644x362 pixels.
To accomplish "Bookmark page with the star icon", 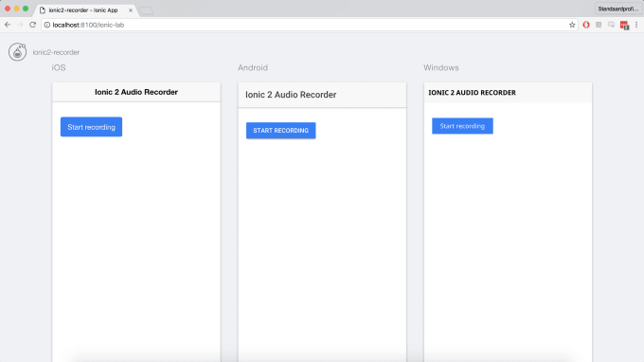I will tap(572, 25).
